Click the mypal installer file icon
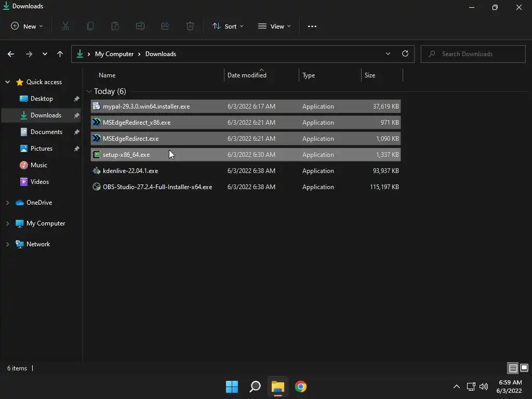The image size is (532, 399). pyautogui.click(x=97, y=106)
